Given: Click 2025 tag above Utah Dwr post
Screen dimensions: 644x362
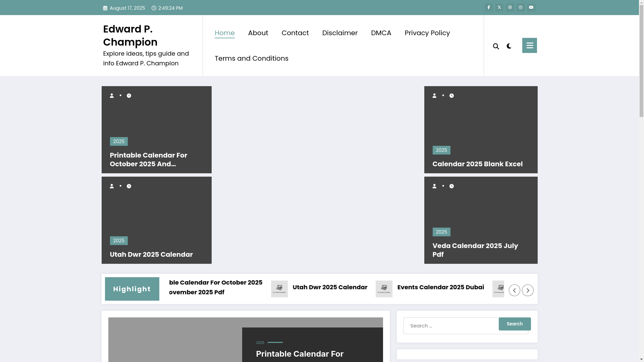Looking at the screenshot, I should 119,241.
